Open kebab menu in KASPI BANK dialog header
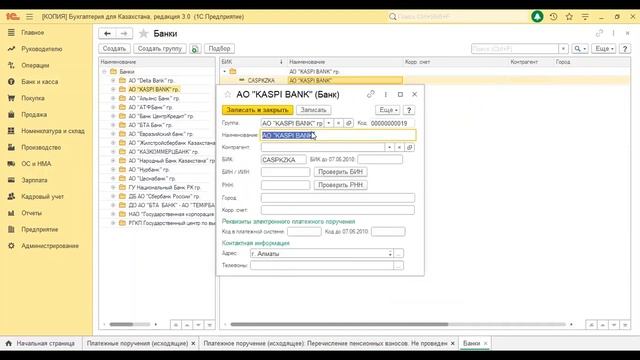Viewport: 640px width, 360px height. pos(385,94)
